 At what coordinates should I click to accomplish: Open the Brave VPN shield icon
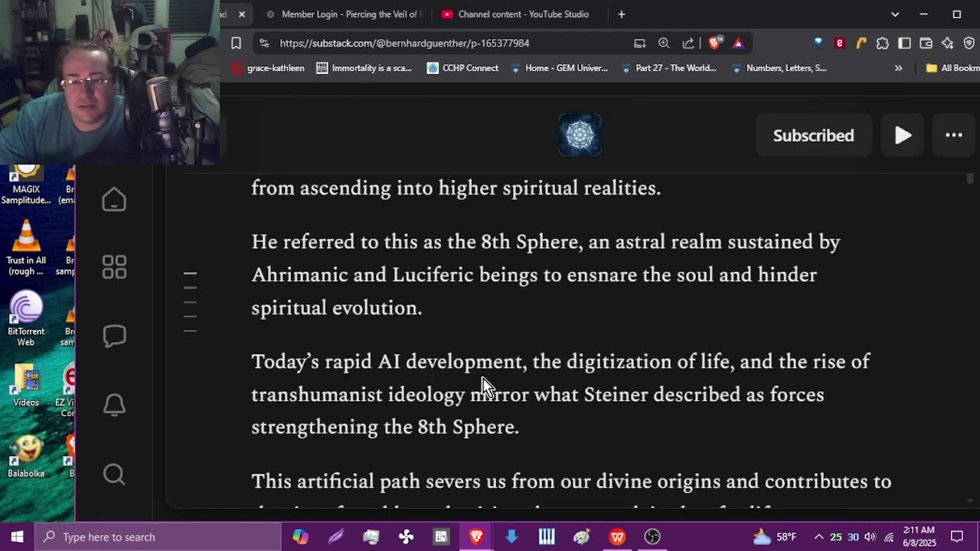click(969, 44)
